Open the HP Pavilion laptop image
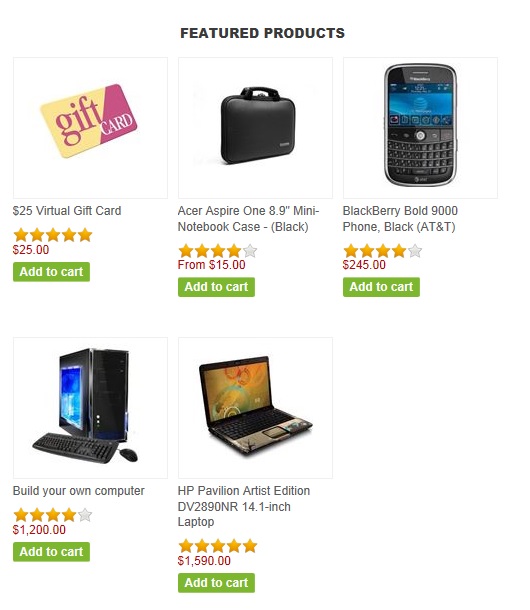 [255, 408]
